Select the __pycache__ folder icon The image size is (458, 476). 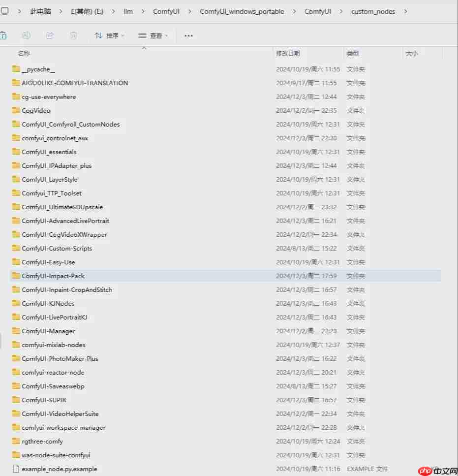pos(16,69)
